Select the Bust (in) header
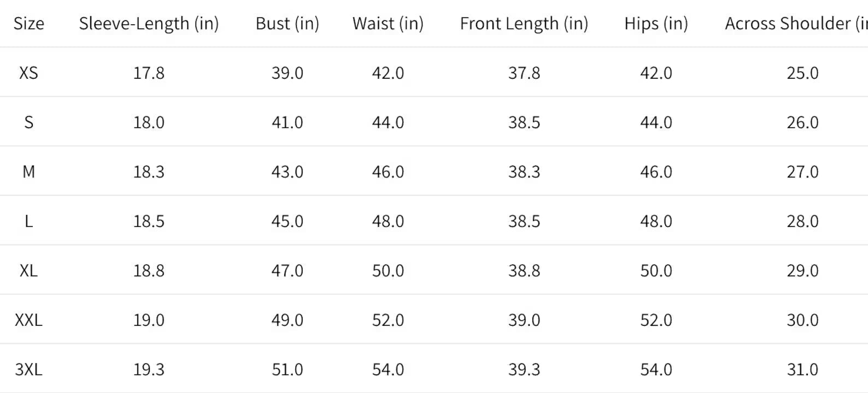This screenshot has width=868, height=393. (x=288, y=24)
